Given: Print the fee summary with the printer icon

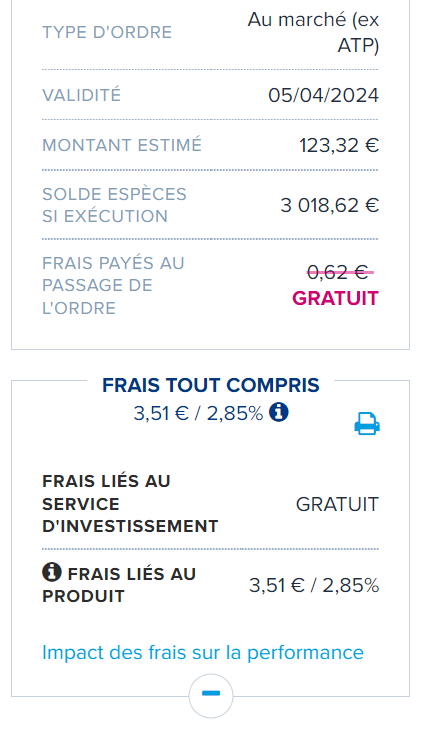Looking at the screenshot, I should pos(367,424).
